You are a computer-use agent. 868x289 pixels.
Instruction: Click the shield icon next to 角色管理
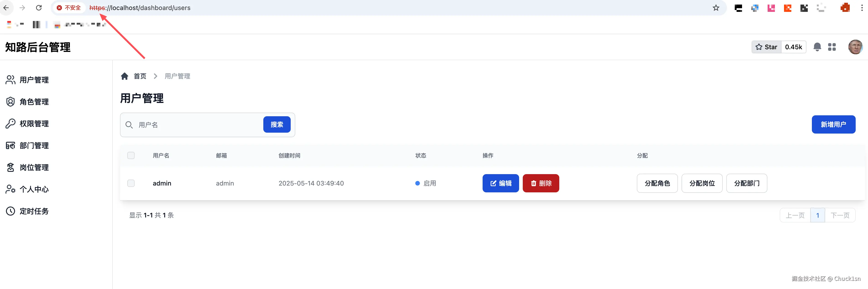click(10, 102)
